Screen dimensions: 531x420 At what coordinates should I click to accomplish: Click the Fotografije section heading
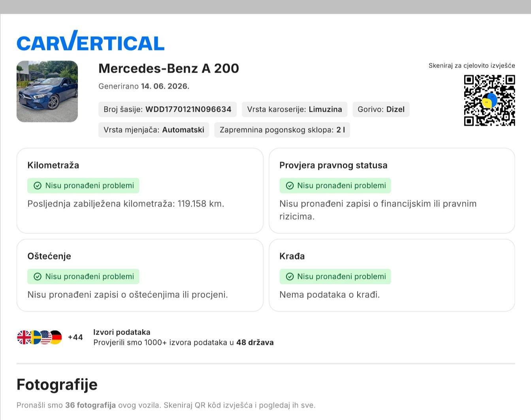[x=57, y=384]
